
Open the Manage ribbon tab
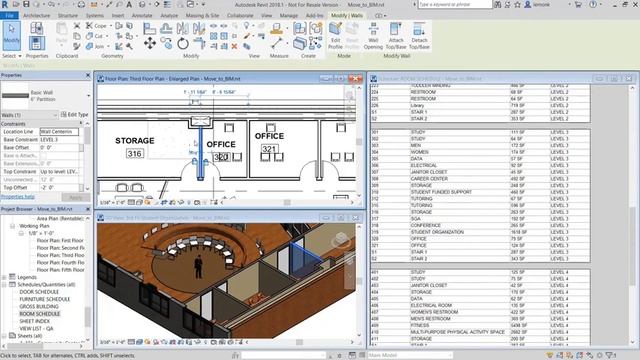coord(289,16)
